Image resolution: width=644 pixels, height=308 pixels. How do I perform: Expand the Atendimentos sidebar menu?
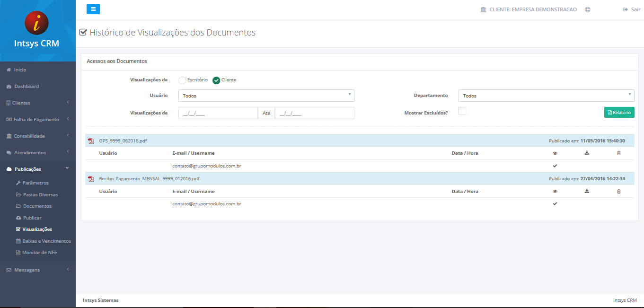(x=38, y=153)
